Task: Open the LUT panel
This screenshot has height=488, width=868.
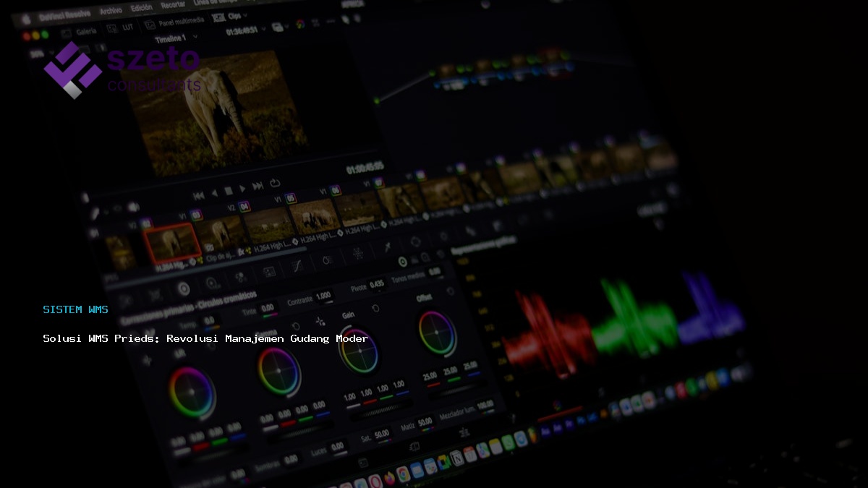Action: [x=125, y=28]
